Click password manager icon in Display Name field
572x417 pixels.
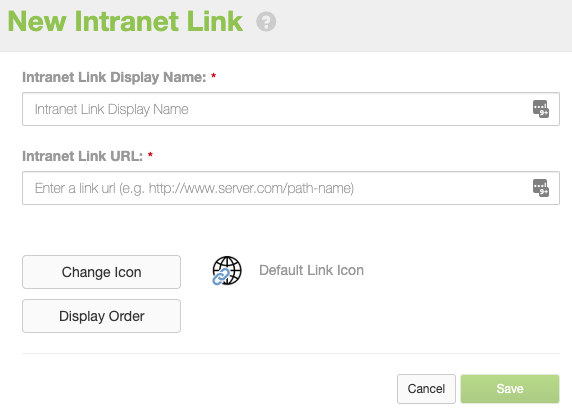541,109
